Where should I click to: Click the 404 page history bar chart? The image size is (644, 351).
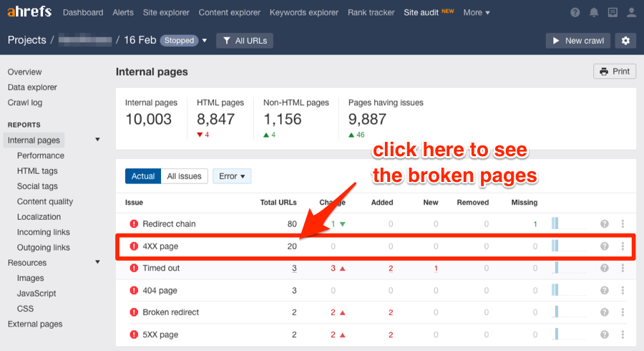[569, 290]
